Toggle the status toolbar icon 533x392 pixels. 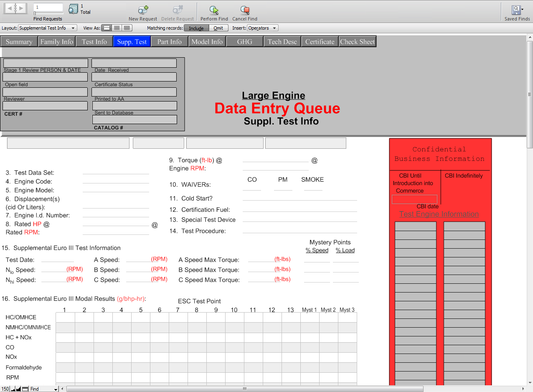click(25, 389)
